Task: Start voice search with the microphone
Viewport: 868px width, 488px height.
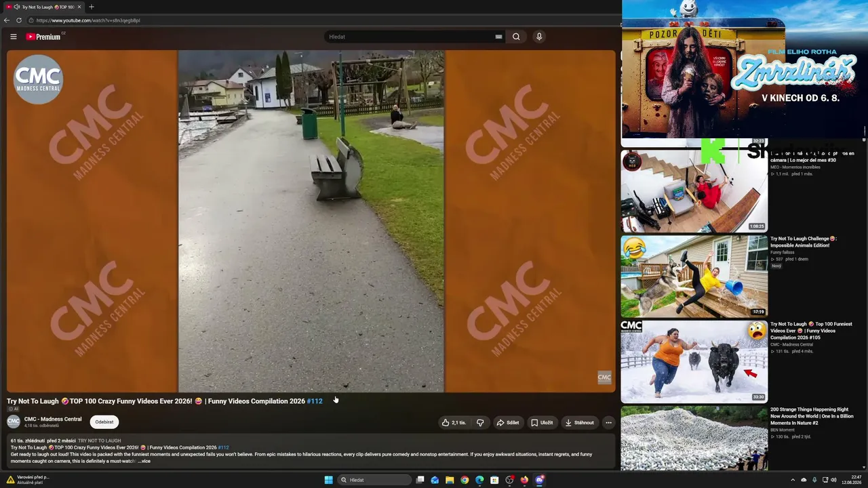Action: pyautogui.click(x=539, y=37)
